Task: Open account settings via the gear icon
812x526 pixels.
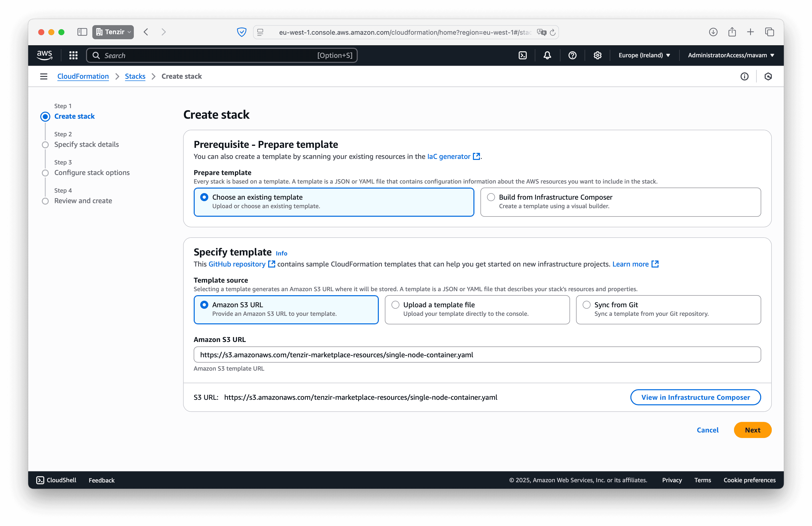Action: [597, 55]
